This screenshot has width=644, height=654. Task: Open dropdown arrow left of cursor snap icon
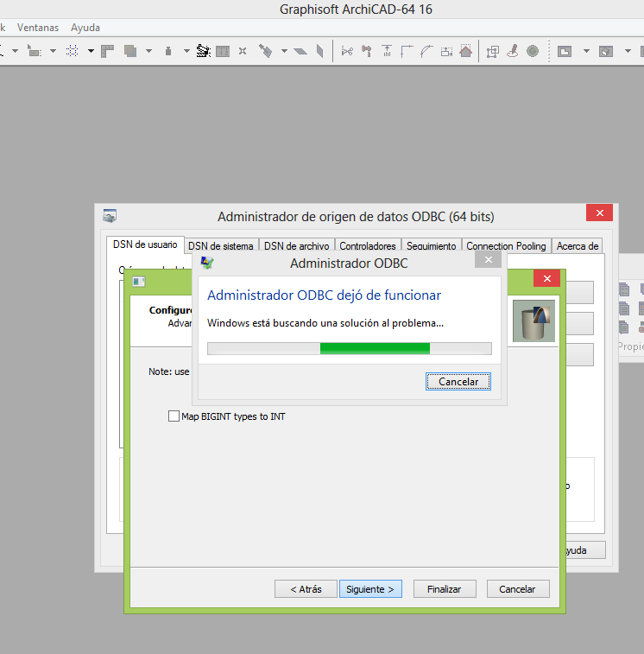[x=15, y=51]
